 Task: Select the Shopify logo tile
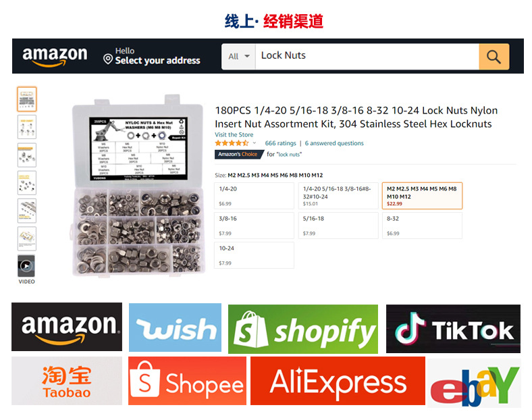coord(303,329)
